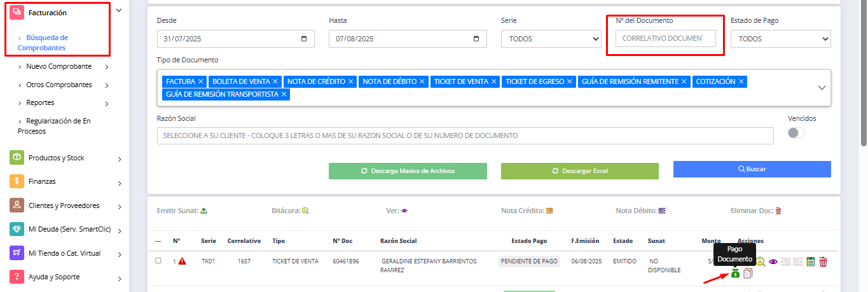
Task: Click the Finanzas dollar icon in sidebar
Action: (17, 181)
